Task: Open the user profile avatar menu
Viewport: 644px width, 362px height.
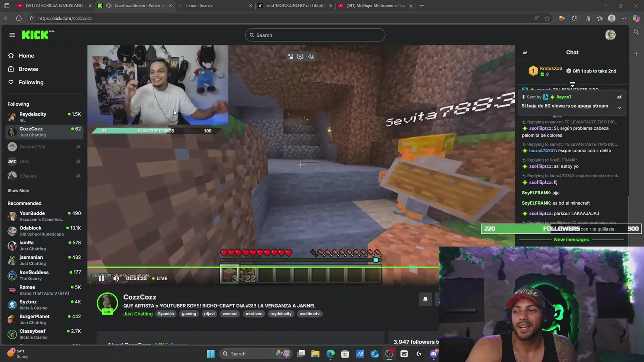Action: [x=610, y=35]
